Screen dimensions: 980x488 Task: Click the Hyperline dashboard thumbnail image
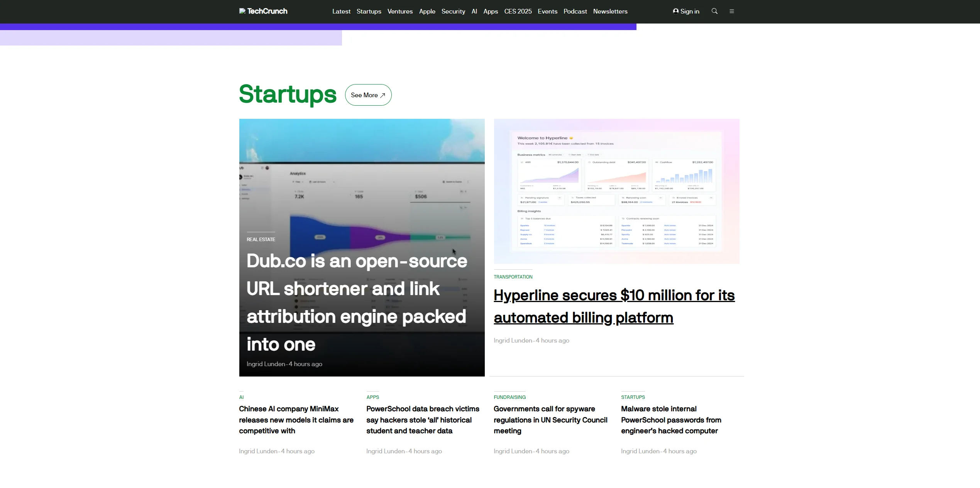(x=616, y=191)
